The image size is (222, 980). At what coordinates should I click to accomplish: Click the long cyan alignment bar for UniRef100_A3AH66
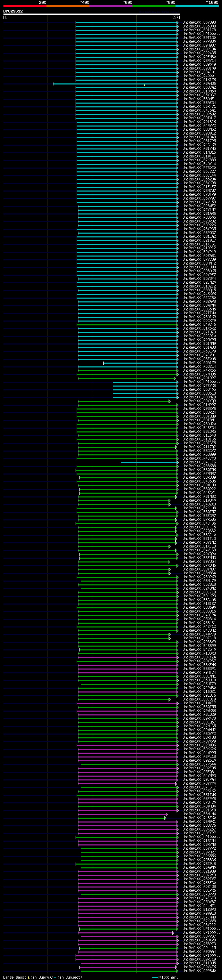116,84
